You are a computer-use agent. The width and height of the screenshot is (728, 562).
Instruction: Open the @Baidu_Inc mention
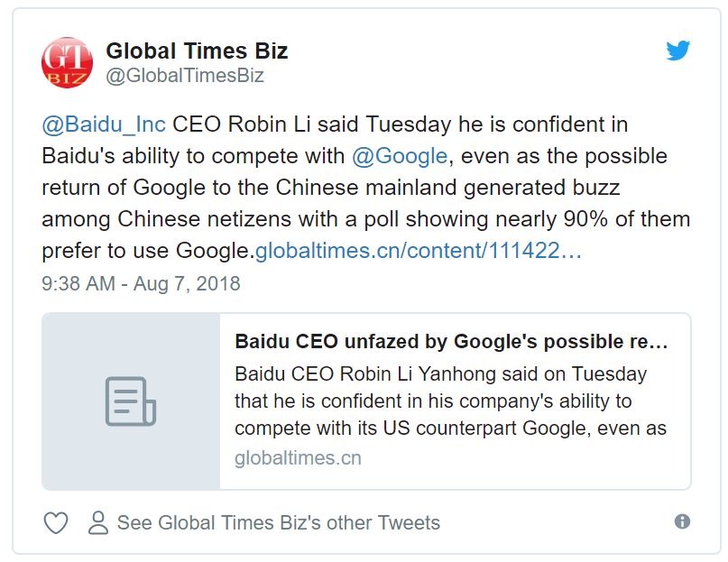pyautogui.click(x=104, y=124)
